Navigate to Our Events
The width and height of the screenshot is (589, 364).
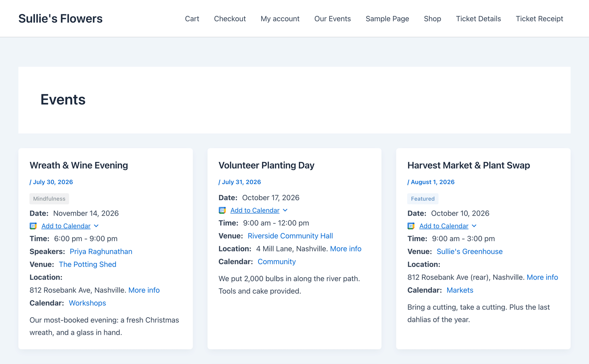click(x=332, y=19)
